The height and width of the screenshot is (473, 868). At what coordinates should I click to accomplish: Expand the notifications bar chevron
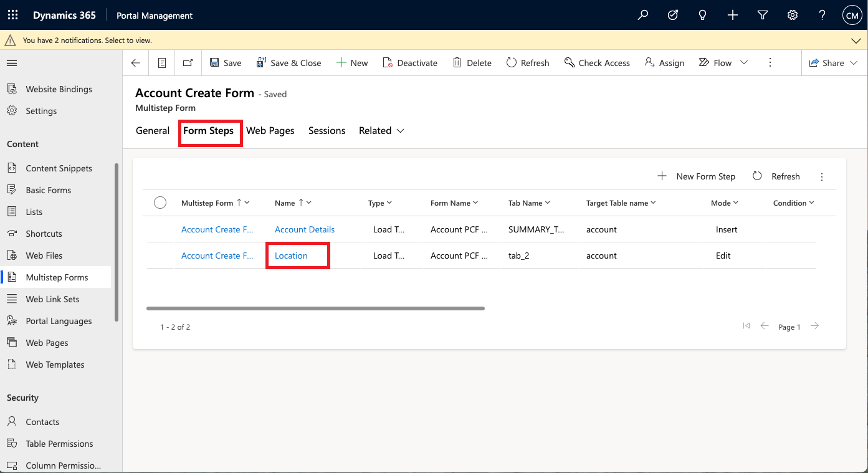click(x=856, y=41)
